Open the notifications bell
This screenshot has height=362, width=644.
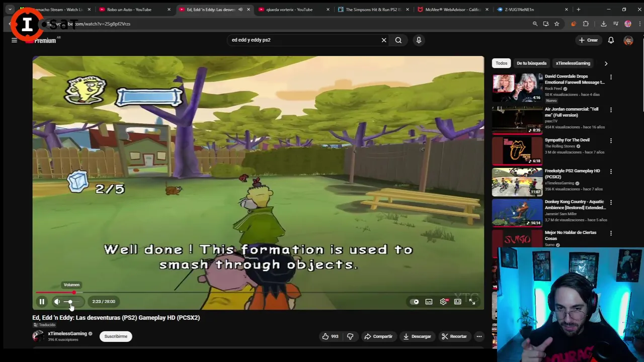click(x=611, y=40)
